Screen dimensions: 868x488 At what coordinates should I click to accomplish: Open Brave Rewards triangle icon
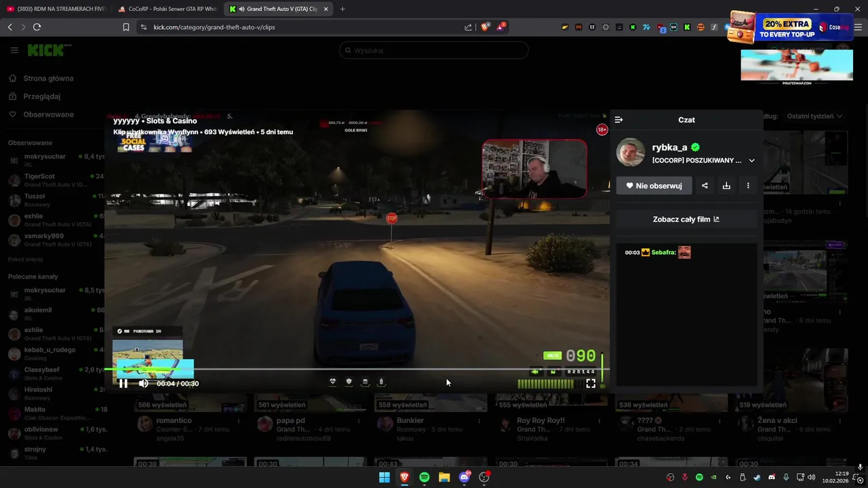[x=500, y=27]
